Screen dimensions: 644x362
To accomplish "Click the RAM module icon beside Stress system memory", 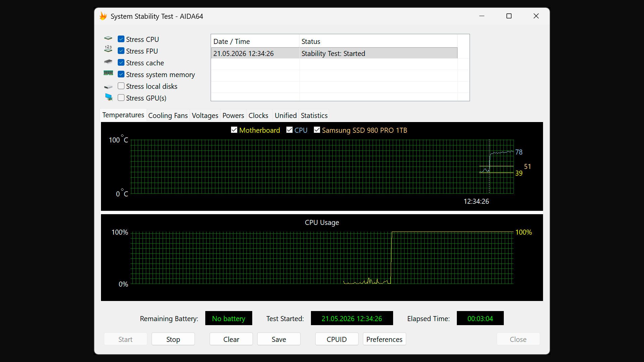I will click(x=108, y=73).
